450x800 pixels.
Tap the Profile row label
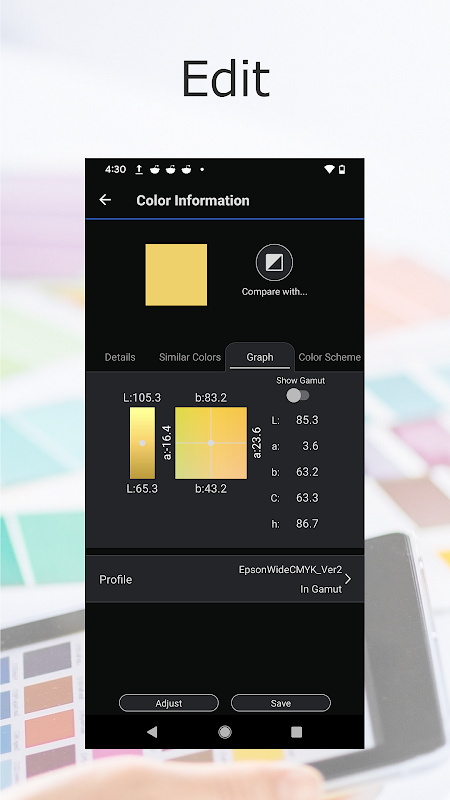click(x=115, y=580)
